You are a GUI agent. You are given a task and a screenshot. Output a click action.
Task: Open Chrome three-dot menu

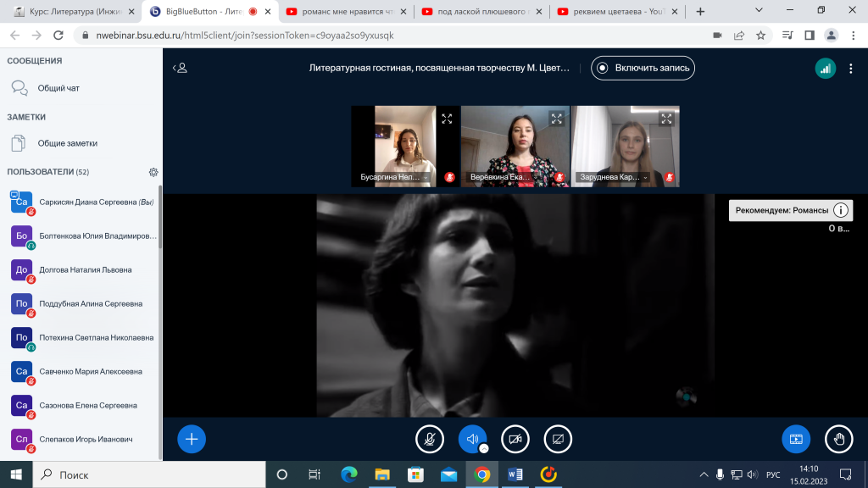point(853,36)
